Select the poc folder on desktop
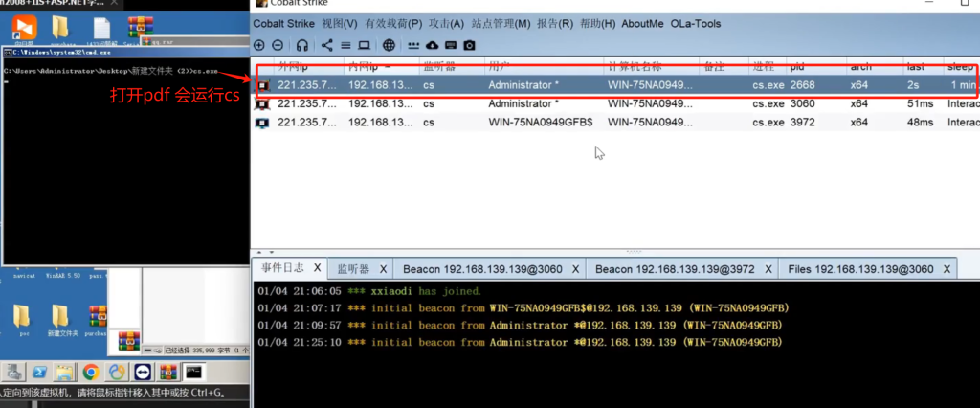 [x=22, y=321]
